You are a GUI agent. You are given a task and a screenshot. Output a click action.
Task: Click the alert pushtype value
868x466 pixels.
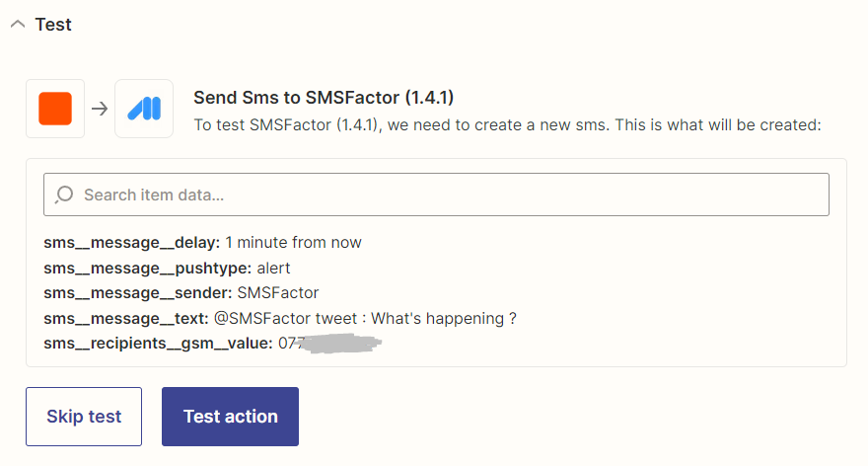pyautogui.click(x=273, y=269)
